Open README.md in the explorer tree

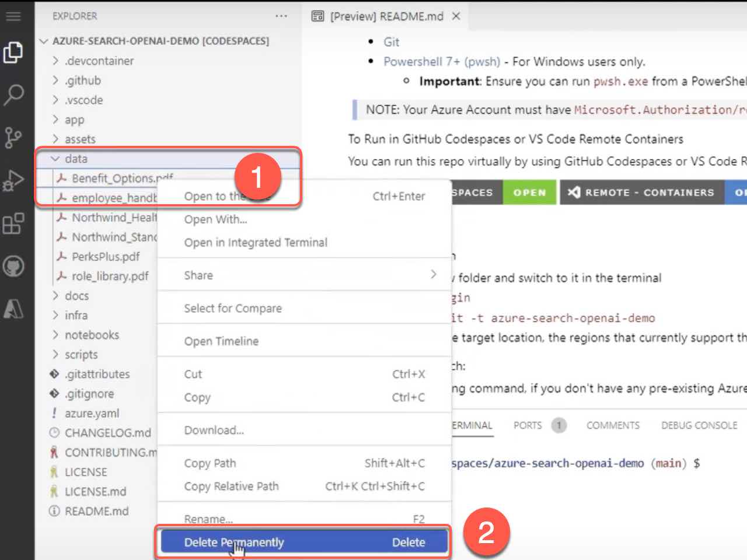click(x=89, y=511)
